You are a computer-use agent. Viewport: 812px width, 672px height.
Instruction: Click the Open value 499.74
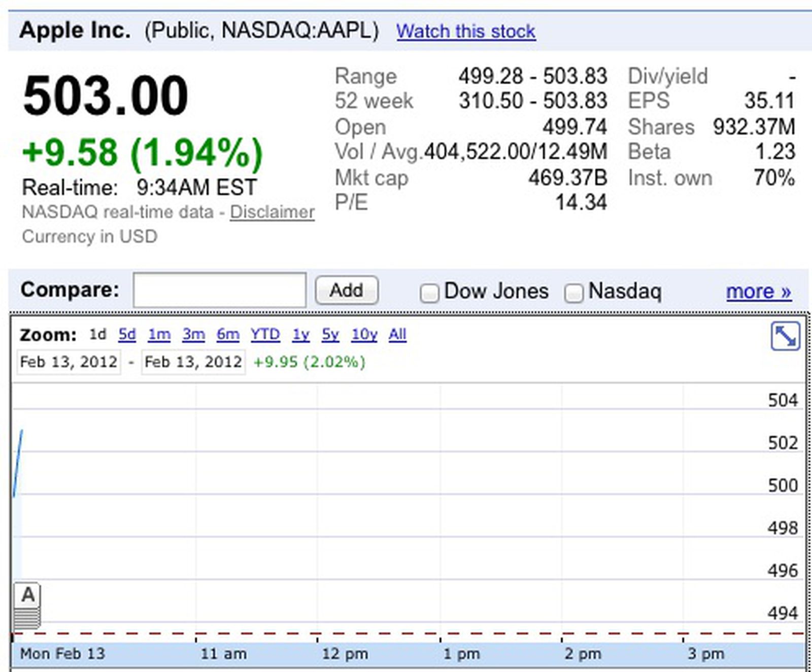click(574, 126)
